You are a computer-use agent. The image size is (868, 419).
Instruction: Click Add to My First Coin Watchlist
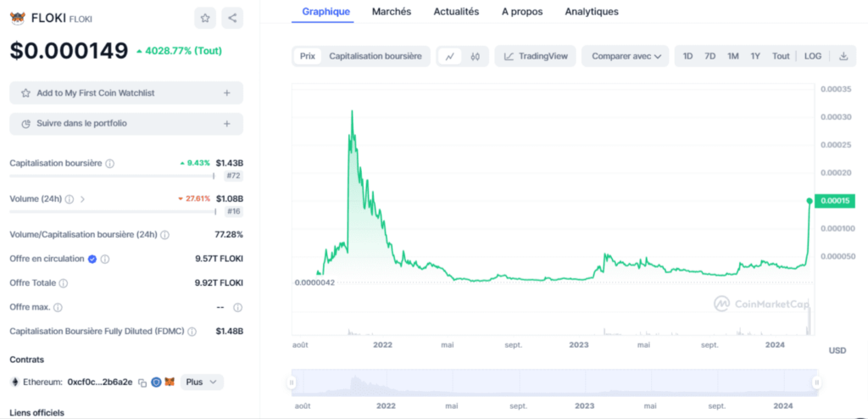126,93
